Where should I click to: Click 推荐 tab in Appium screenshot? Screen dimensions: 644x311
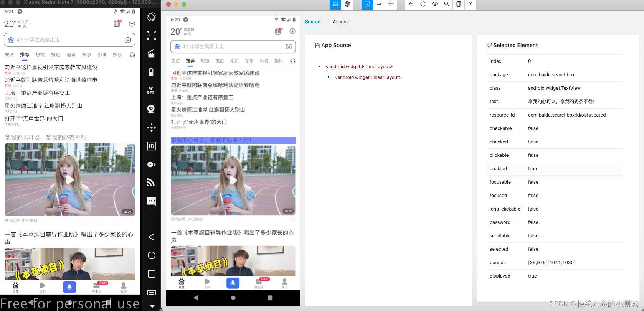[190, 61]
